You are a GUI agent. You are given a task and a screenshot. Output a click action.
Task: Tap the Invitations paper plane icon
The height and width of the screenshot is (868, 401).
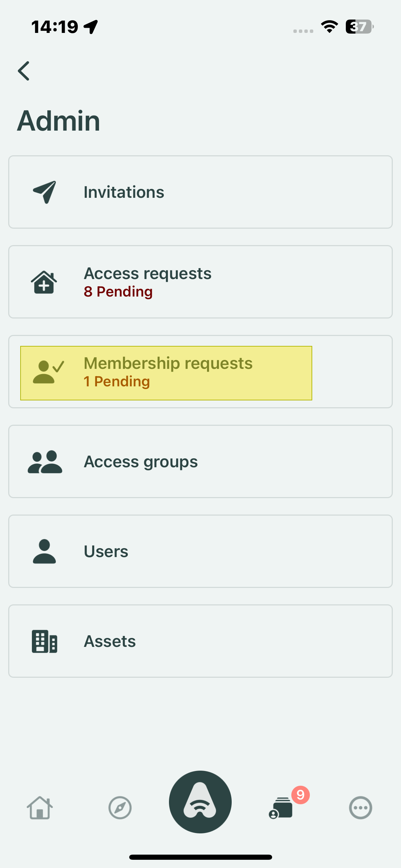tap(45, 192)
